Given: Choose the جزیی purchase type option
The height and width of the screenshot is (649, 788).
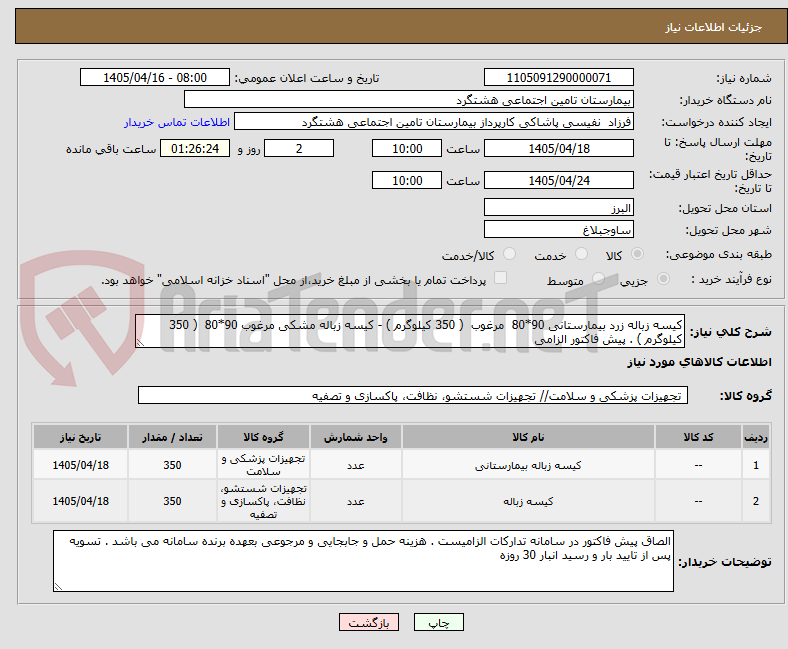Looking at the screenshot, I should click(663, 279).
